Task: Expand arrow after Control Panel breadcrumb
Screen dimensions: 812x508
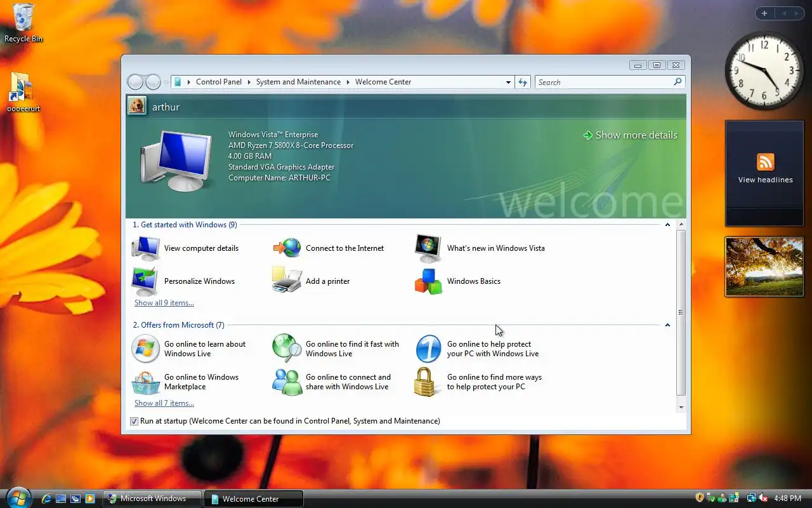Action: point(249,82)
